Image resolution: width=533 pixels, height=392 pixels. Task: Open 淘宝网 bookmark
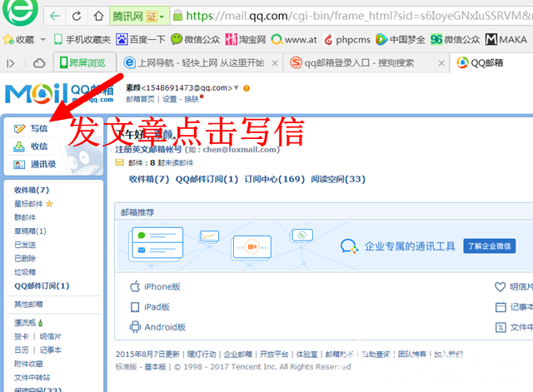tap(246, 40)
